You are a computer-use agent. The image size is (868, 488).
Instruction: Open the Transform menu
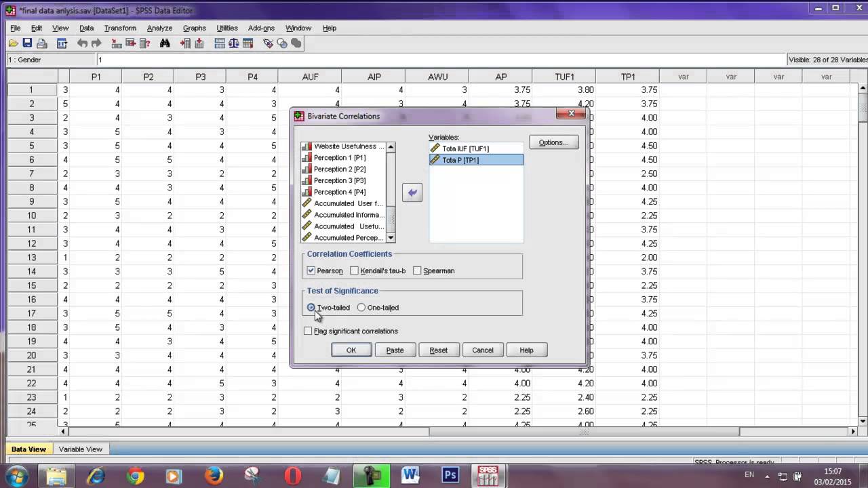(120, 28)
